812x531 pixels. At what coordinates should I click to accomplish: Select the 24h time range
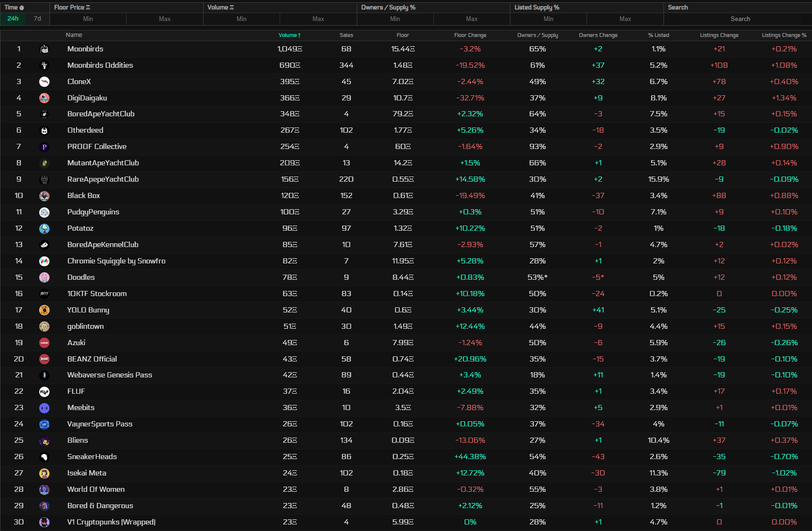(x=13, y=19)
